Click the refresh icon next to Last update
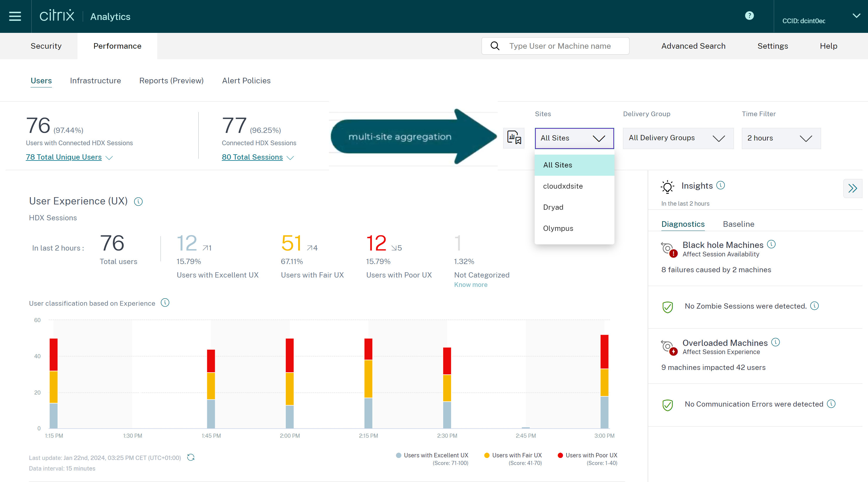This screenshot has width=868, height=482. pyautogui.click(x=191, y=457)
